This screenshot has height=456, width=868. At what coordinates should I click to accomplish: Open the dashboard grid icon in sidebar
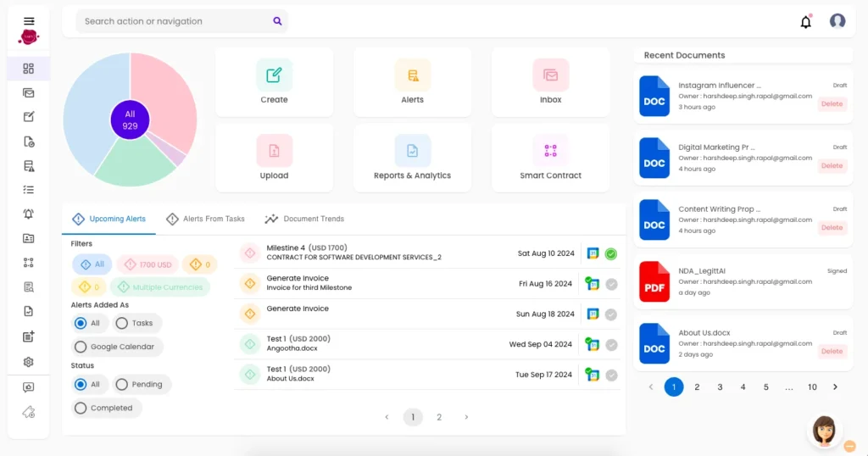tap(29, 69)
